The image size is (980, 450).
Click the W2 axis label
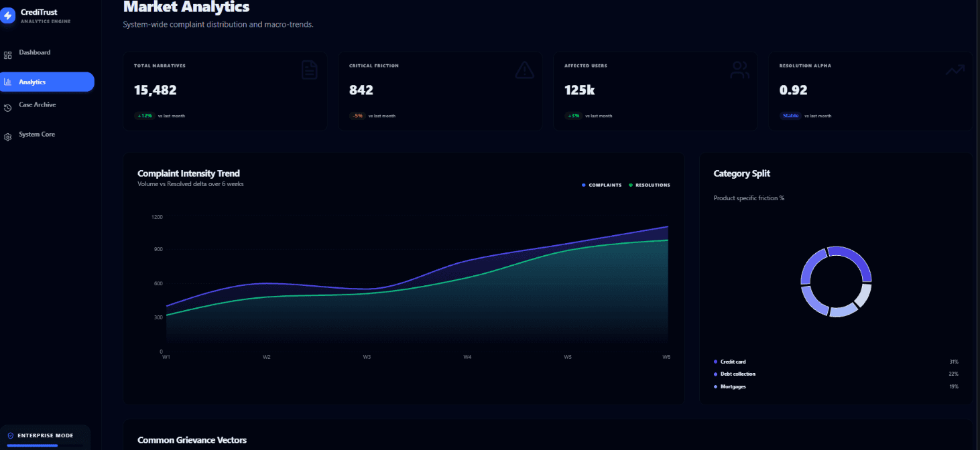(267, 357)
